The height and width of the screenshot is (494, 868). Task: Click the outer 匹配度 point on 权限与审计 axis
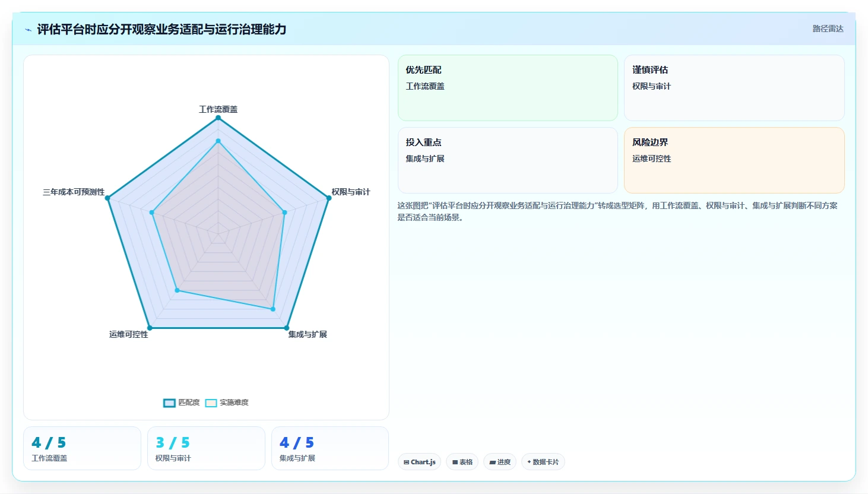click(x=329, y=198)
